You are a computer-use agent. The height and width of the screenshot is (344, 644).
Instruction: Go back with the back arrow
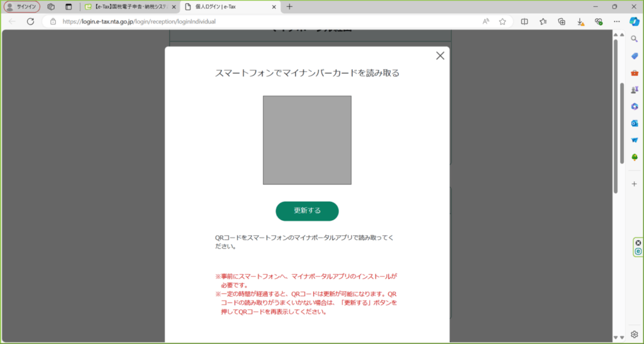point(12,21)
